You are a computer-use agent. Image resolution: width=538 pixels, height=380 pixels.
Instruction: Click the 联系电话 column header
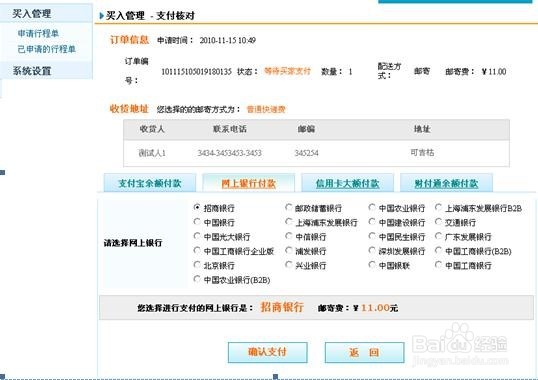pyautogui.click(x=230, y=129)
